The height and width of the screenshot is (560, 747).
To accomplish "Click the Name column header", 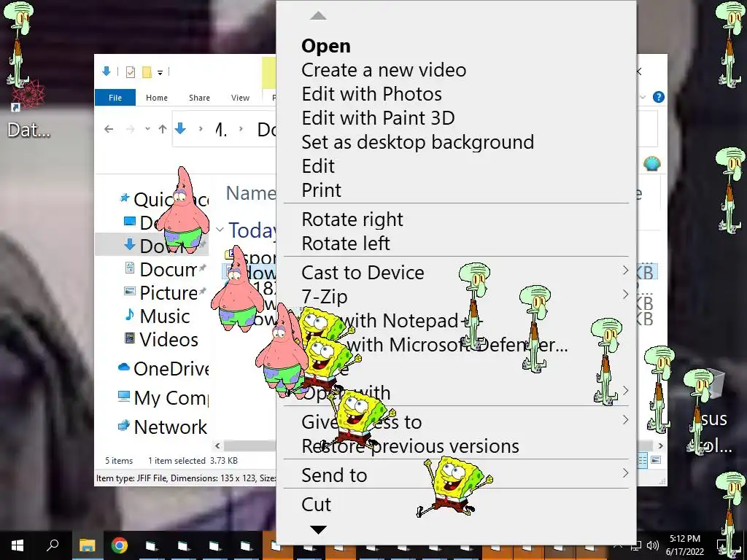I will click(251, 193).
